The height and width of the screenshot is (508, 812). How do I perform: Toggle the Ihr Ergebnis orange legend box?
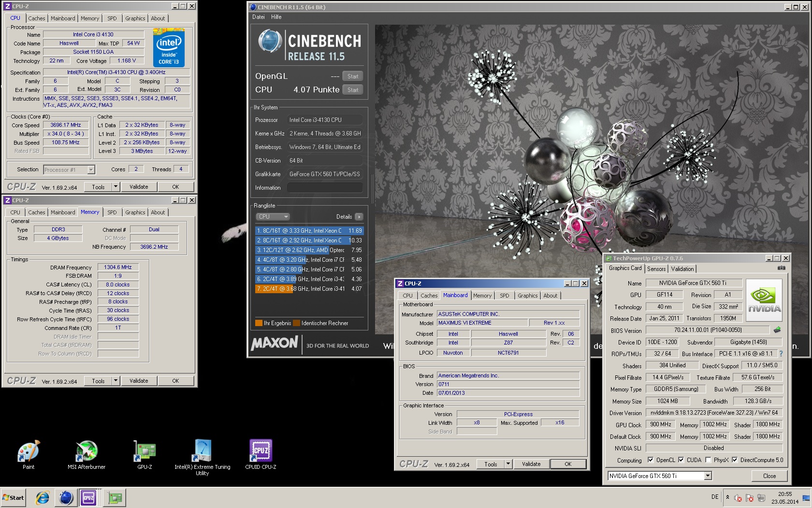point(259,323)
